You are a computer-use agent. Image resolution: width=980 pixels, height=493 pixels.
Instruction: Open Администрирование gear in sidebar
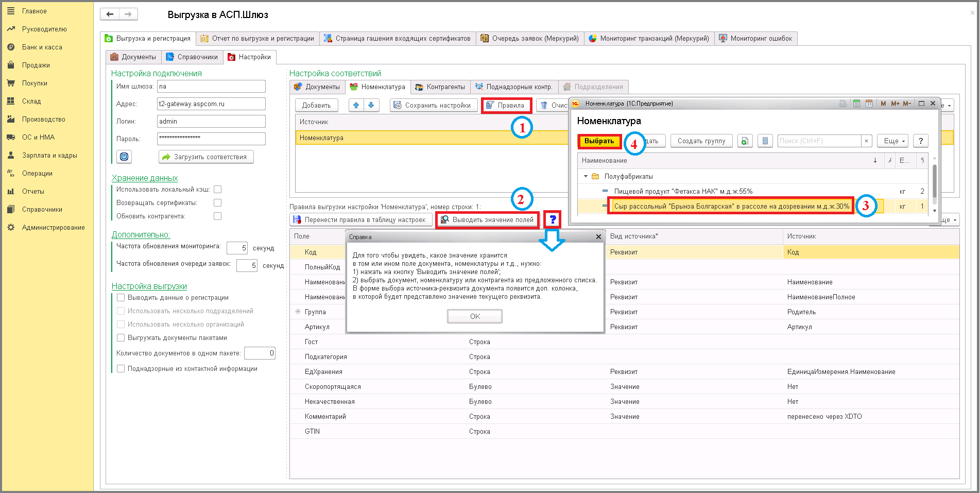pos(11,227)
